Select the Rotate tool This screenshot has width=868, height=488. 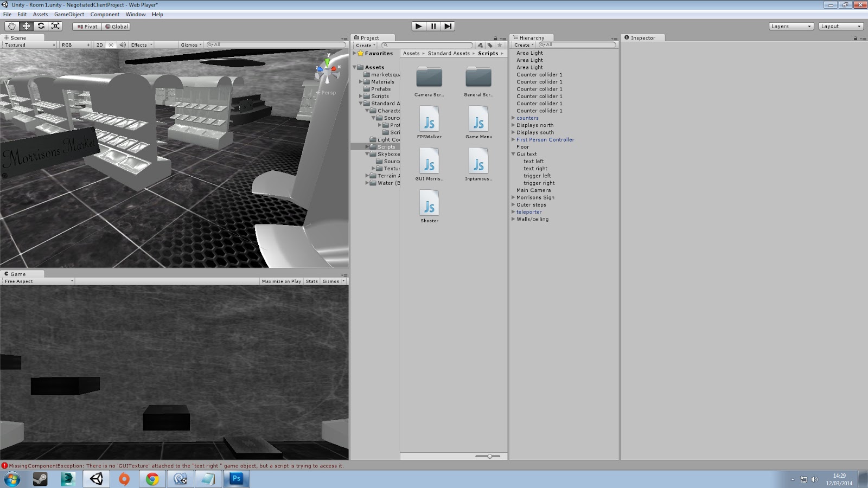[41, 26]
